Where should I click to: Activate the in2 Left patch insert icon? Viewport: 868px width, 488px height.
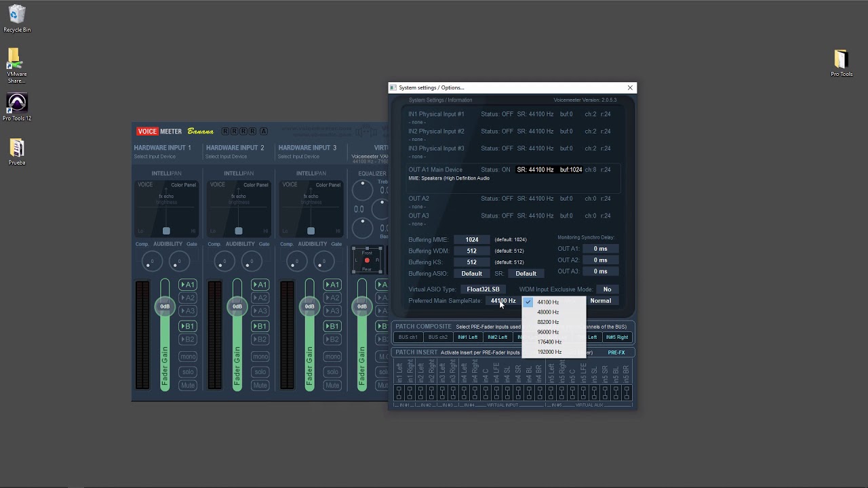[x=420, y=392]
